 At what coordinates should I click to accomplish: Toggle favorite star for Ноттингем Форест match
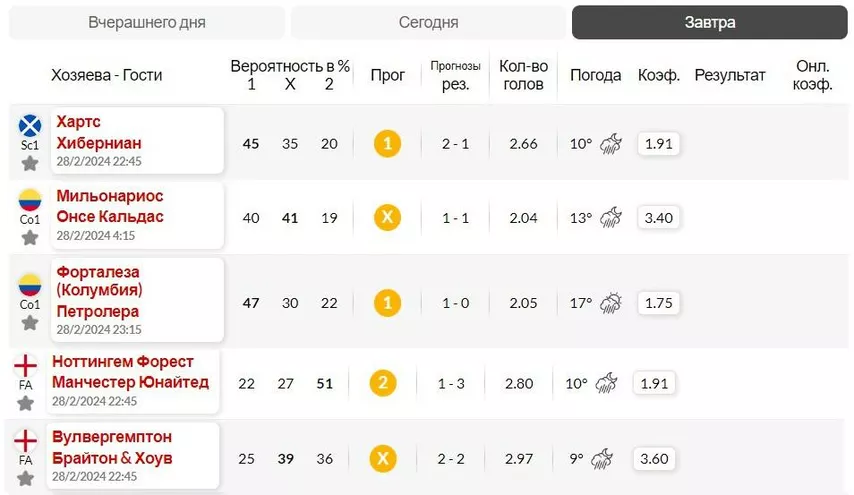pyautogui.click(x=26, y=404)
